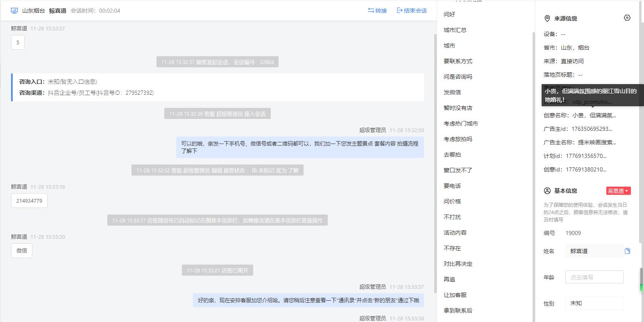Click the 广告主id value 176350695293
The width and height of the screenshot is (644, 322).
pos(592,129)
